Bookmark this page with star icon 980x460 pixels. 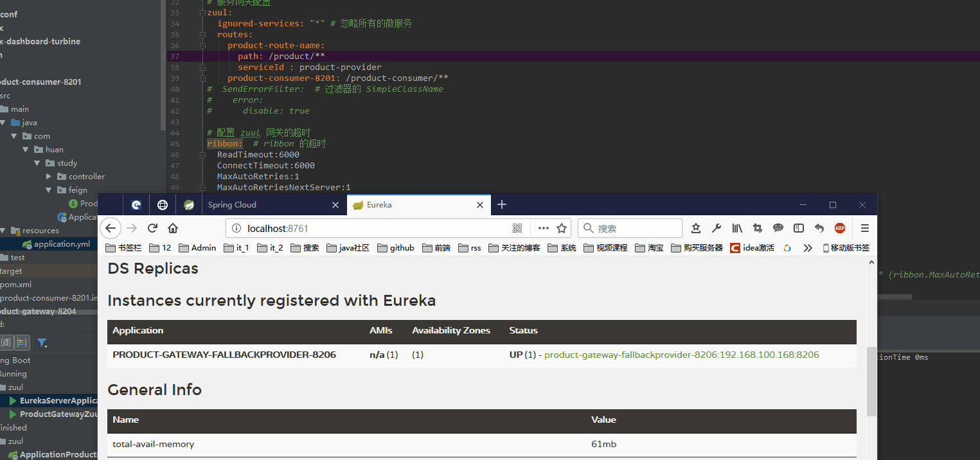pos(562,228)
